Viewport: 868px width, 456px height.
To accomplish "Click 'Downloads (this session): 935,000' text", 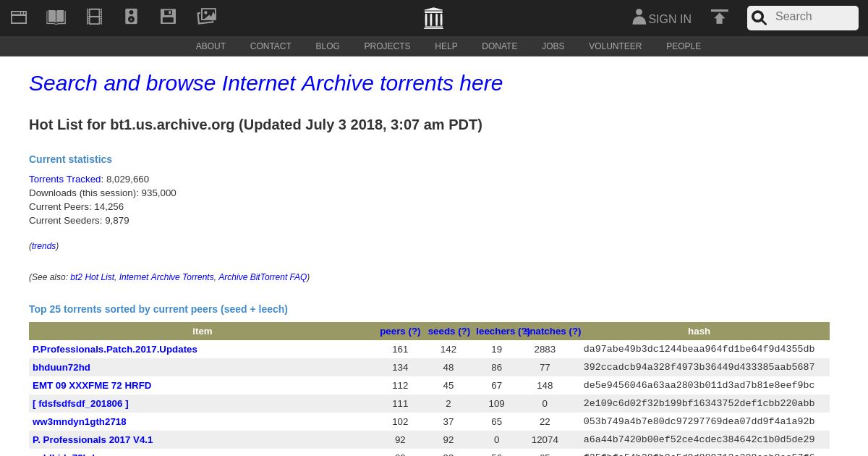I will click(x=103, y=193).
